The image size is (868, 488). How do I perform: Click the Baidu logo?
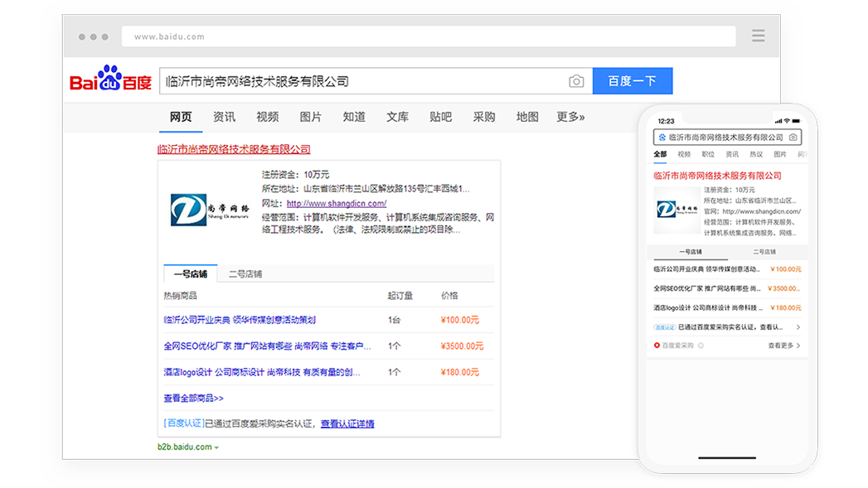click(x=110, y=79)
